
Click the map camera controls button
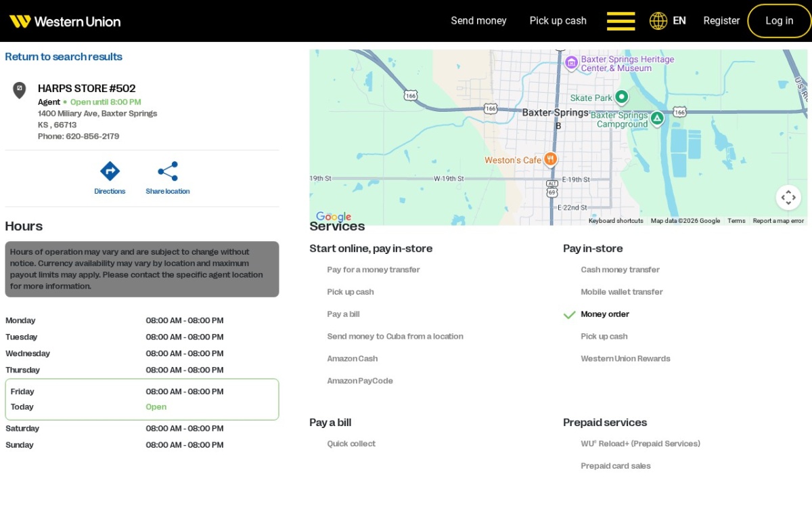788,197
